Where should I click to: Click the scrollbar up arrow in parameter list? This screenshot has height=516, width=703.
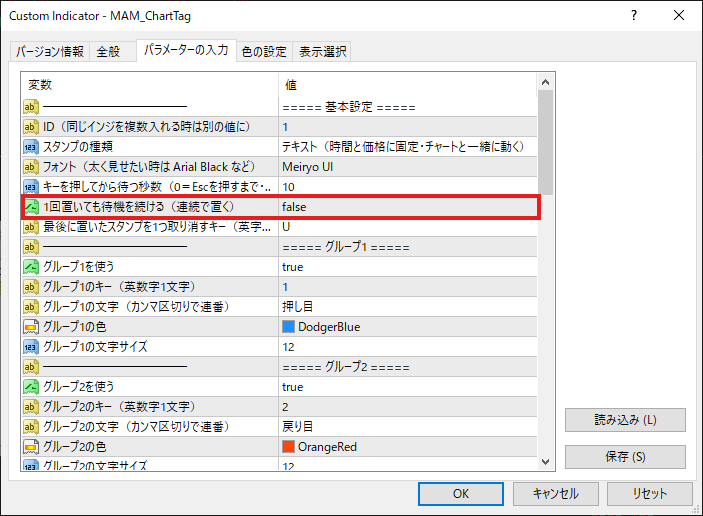click(546, 82)
